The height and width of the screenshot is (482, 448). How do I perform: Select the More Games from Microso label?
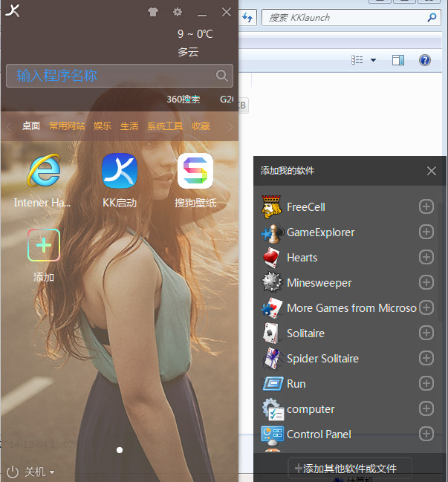click(351, 308)
